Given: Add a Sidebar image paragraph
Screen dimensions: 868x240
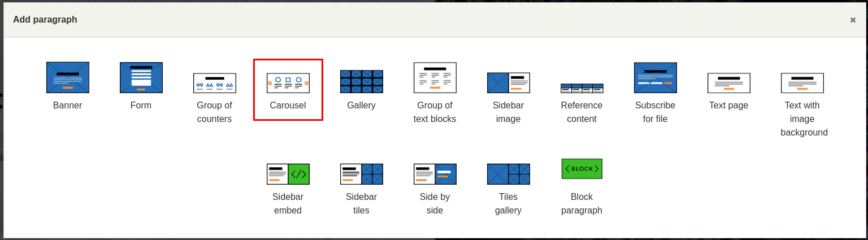Looking at the screenshot, I should (509, 83).
